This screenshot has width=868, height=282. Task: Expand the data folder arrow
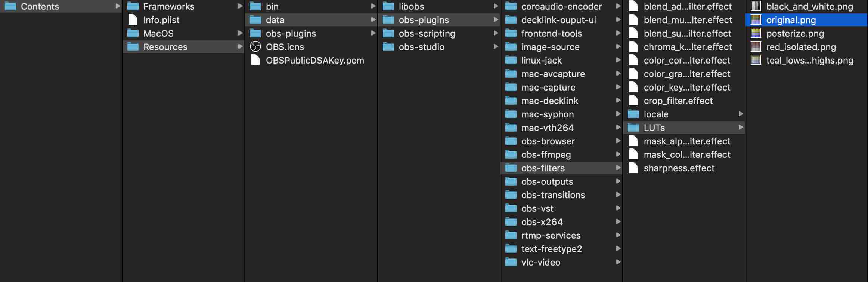click(373, 20)
